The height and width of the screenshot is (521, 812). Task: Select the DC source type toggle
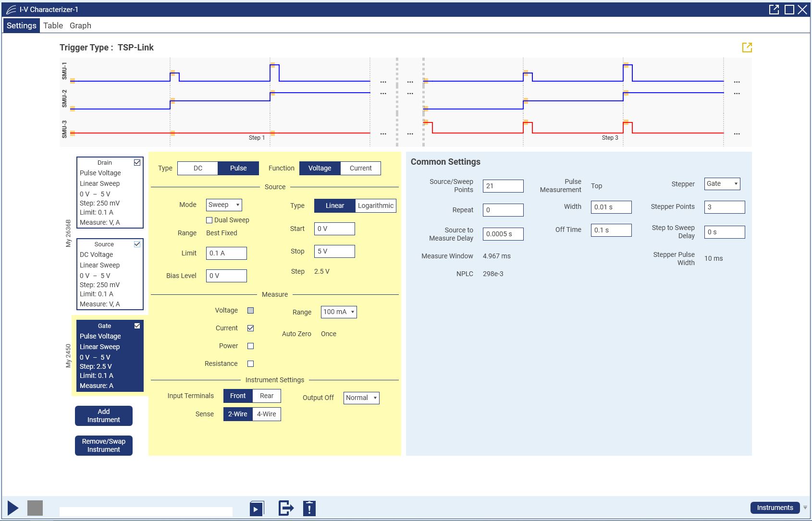click(x=198, y=169)
